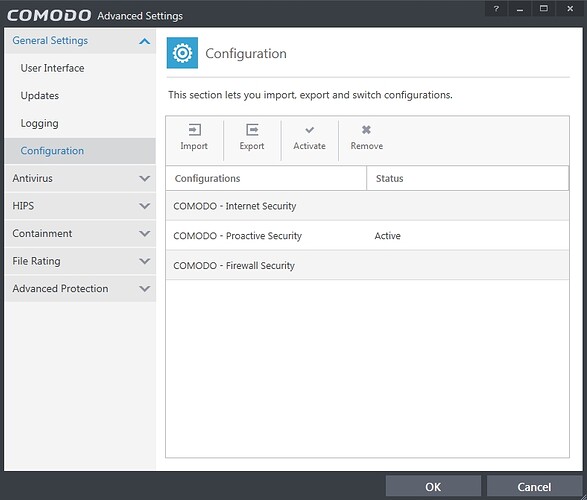
Task: Select COMODO - Internet Security row
Action: coord(367,206)
